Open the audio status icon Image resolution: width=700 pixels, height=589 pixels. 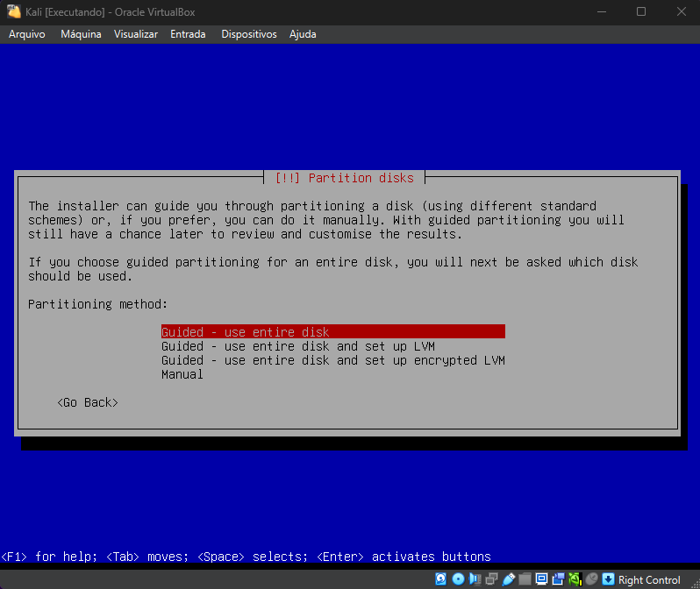(x=475, y=579)
